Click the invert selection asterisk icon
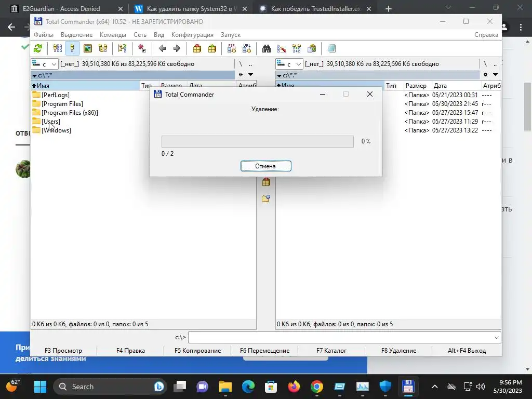Image resolution: width=532 pixels, height=399 pixels. pos(142,48)
